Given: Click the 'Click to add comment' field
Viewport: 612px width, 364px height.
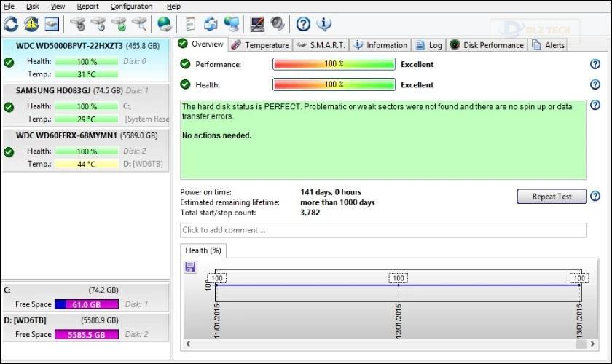Looking at the screenshot, I should 383,230.
